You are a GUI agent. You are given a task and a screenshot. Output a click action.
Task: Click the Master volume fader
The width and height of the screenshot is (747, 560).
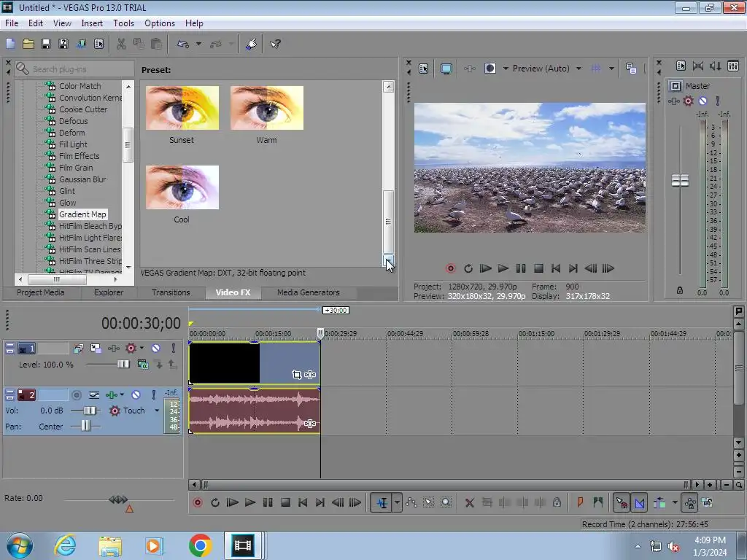680,181
